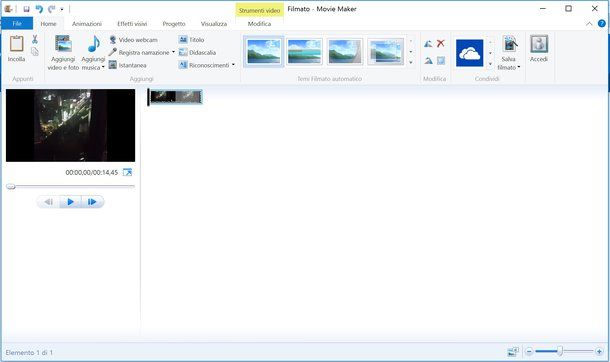This screenshot has width=610, height=362.
Task: Select the fourth AutoMovie theme thumbnail
Action: click(x=386, y=51)
